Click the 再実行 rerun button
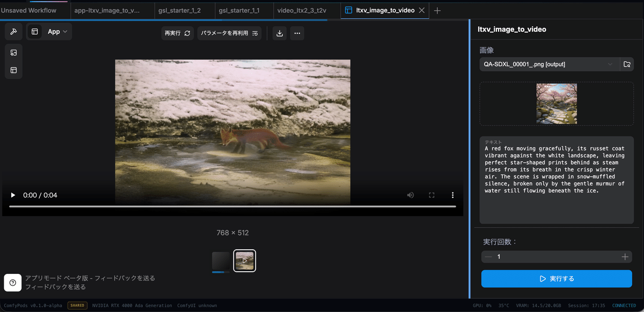Image resolution: width=644 pixels, height=312 pixels. pyautogui.click(x=177, y=33)
